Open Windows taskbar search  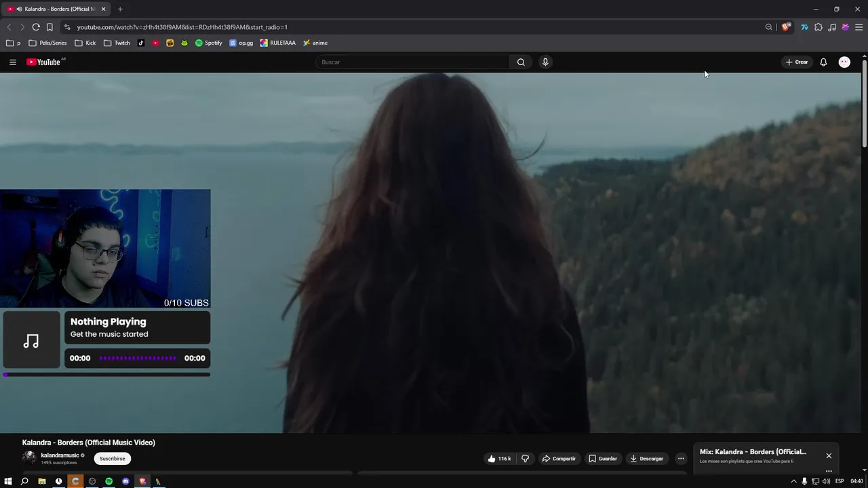24,481
